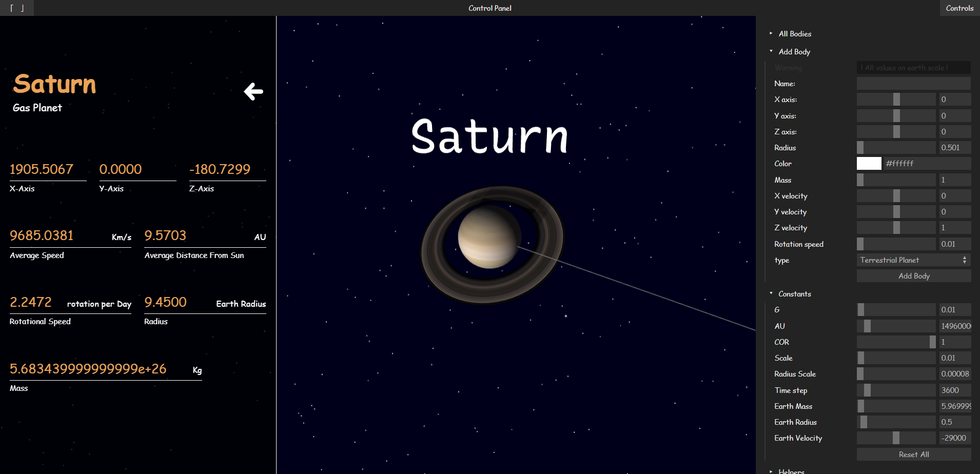Click the Earth Radius value 0.5

click(x=955, y=422)
